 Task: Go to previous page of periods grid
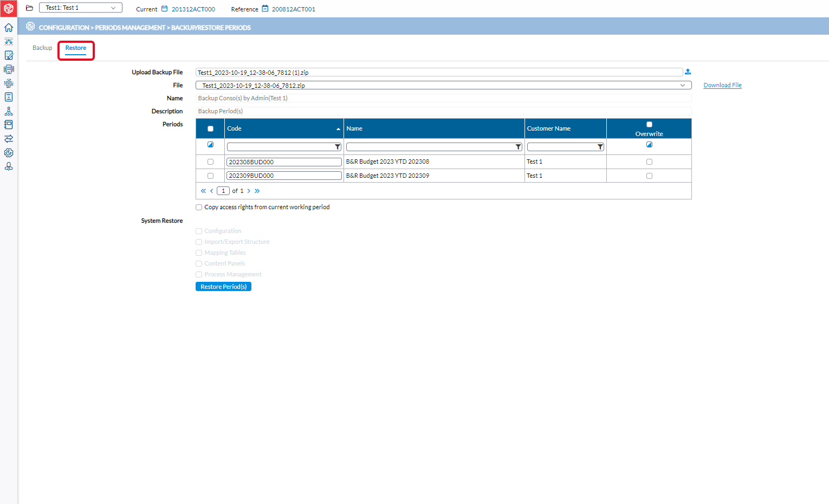pyautogui.click(x=212, y=191)
